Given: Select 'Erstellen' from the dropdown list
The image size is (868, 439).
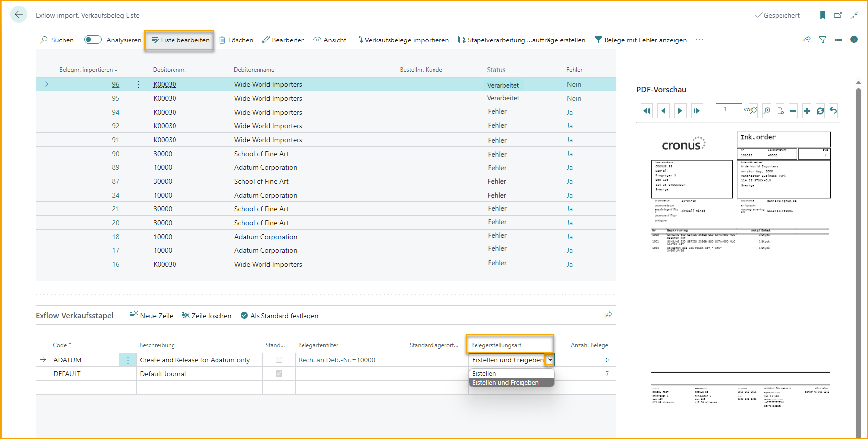Looking at the screenshot, I should click(484, 374).
